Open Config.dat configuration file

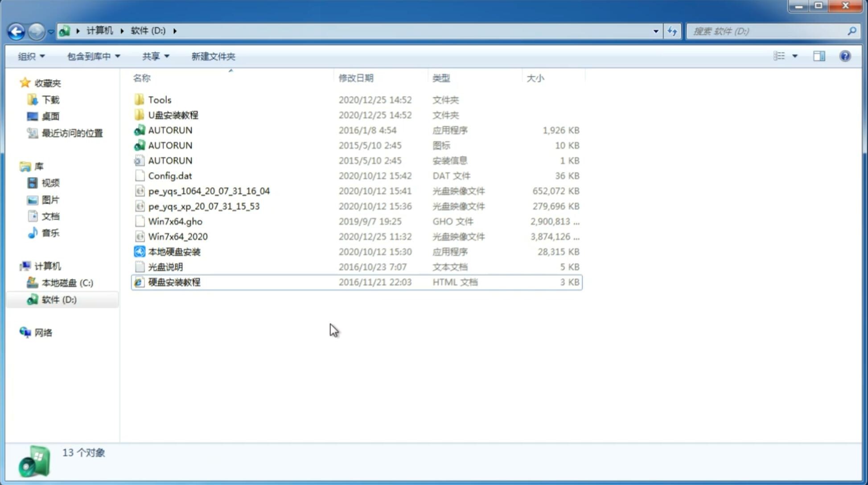click(x=170, y=176)
